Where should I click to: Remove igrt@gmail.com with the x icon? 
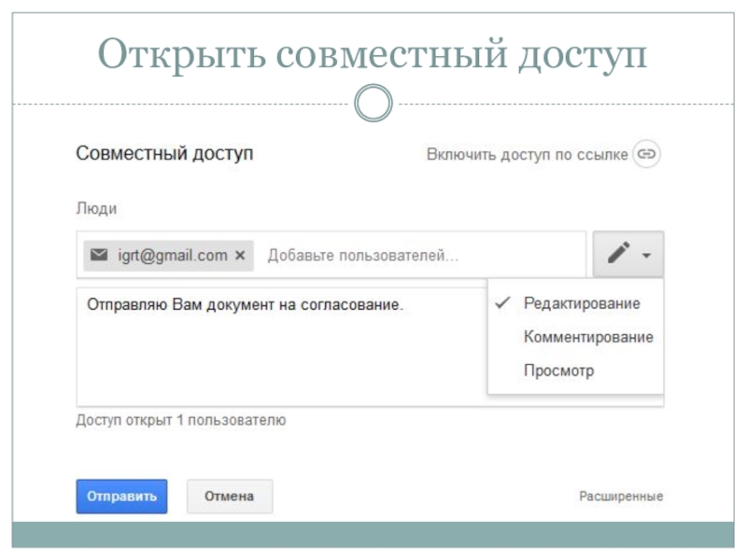click(x=240, y=256)
